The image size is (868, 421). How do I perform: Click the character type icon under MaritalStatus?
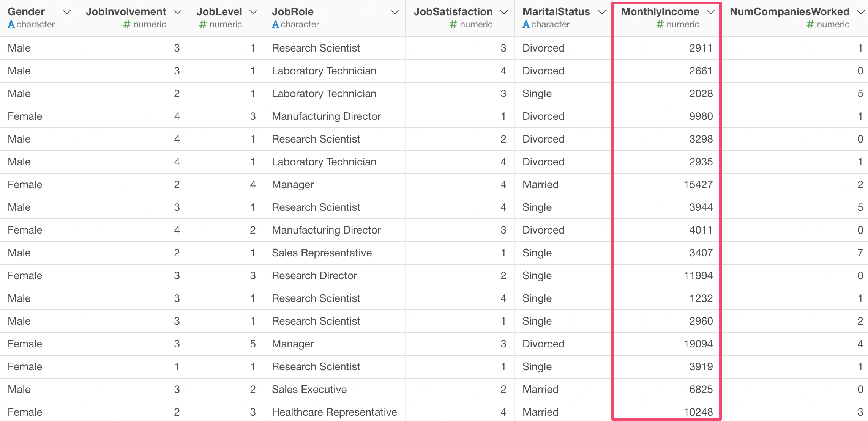(526, 25)
